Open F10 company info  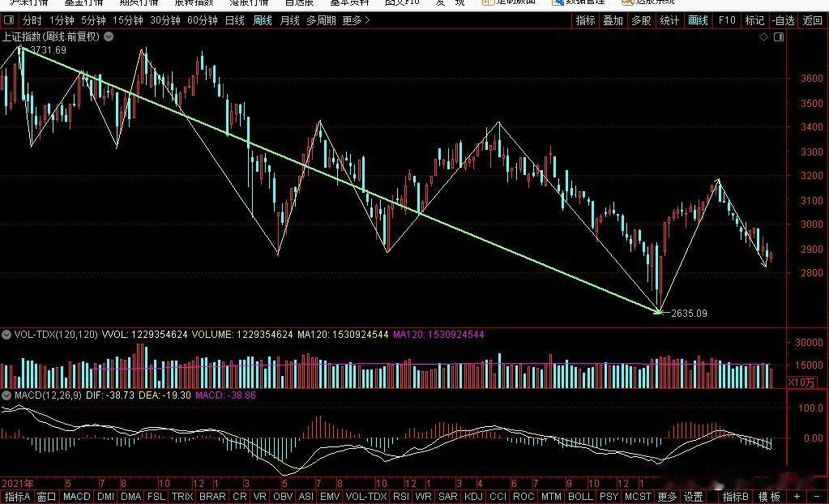click(727, 20)
